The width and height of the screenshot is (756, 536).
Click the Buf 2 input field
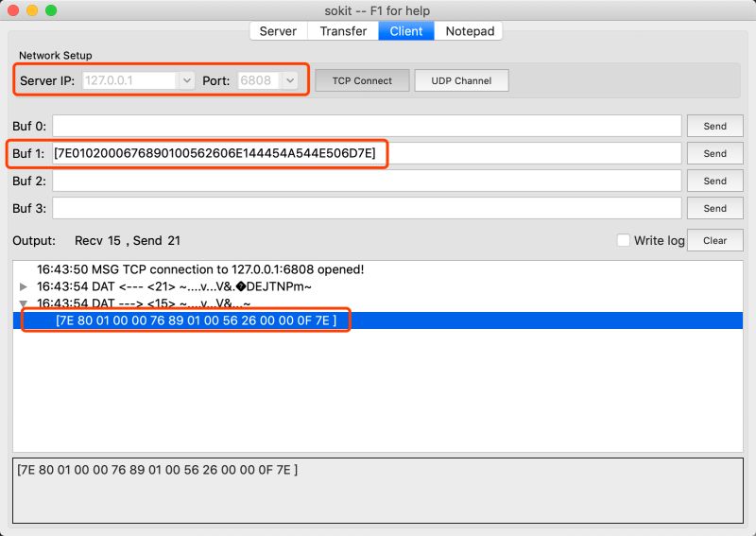(367, 181)
